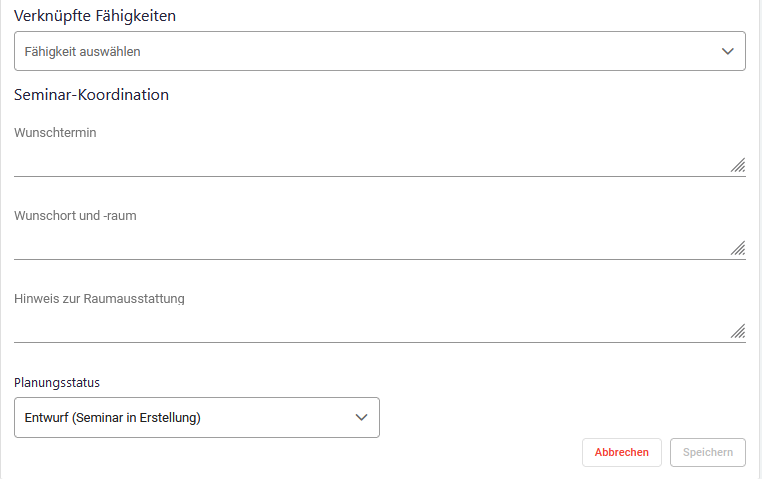The width and height of the screenshot is (762, 479).
Task: Click the Seminar-Koordination section heading
Action: tap(91, 95)
